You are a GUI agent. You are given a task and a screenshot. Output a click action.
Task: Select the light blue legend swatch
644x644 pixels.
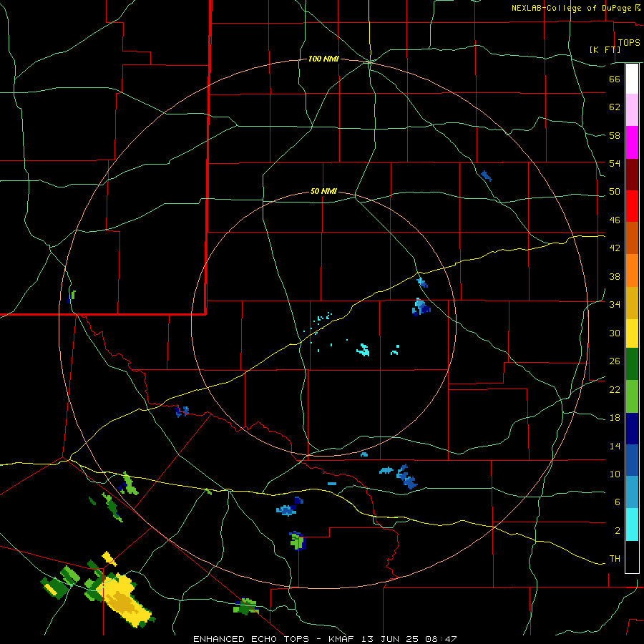pos(632,492)
